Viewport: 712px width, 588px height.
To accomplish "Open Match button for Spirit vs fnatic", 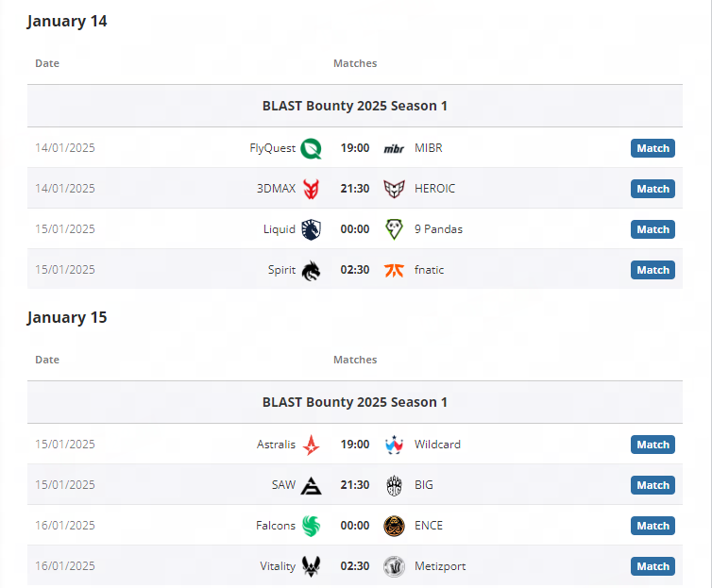I will tap(653, 270).
